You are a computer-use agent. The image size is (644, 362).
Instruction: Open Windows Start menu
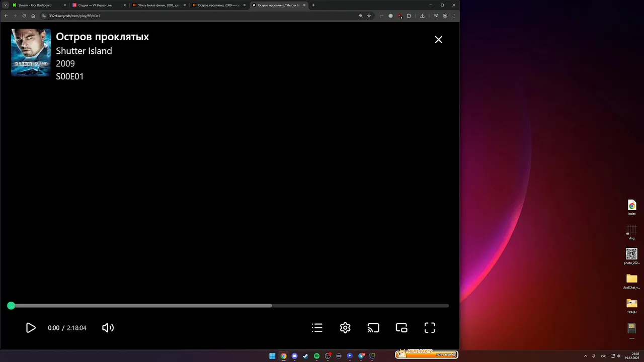pos(272,356)
